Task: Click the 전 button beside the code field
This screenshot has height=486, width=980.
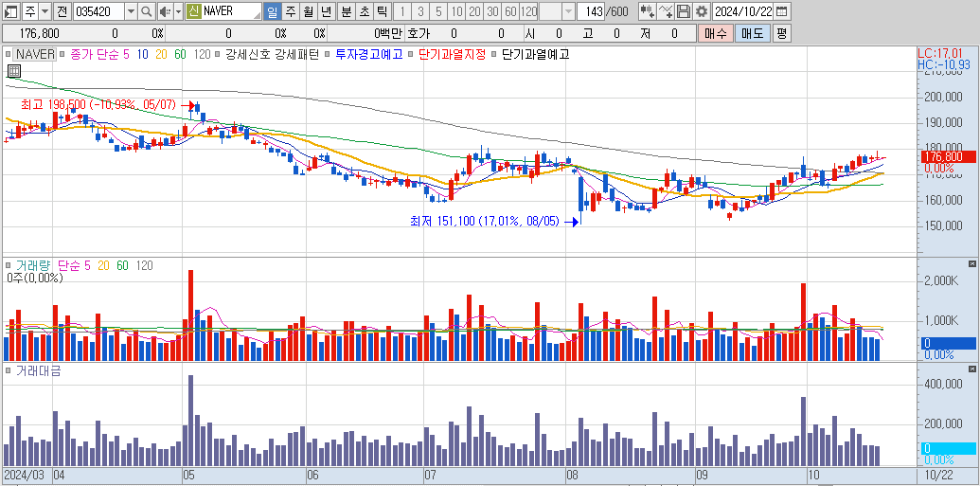Action: pyautogui.click(x=62, y=11)
